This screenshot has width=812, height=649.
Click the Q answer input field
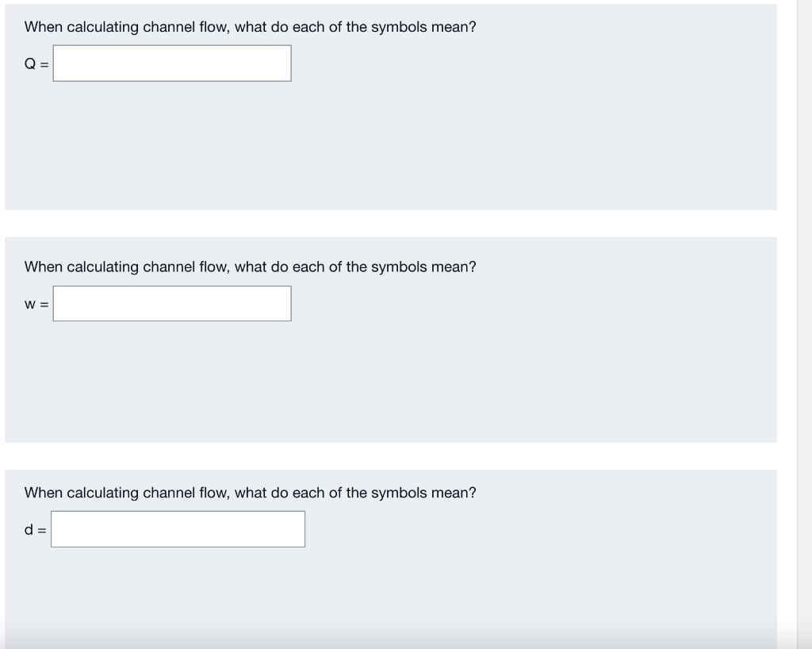pos(172,63)
